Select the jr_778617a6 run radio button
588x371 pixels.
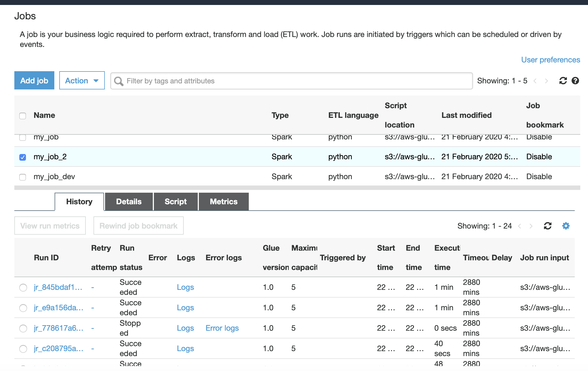23,328
